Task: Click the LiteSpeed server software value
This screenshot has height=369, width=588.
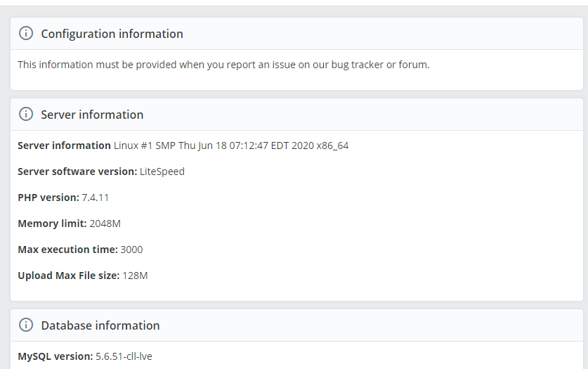Action: 162,171
